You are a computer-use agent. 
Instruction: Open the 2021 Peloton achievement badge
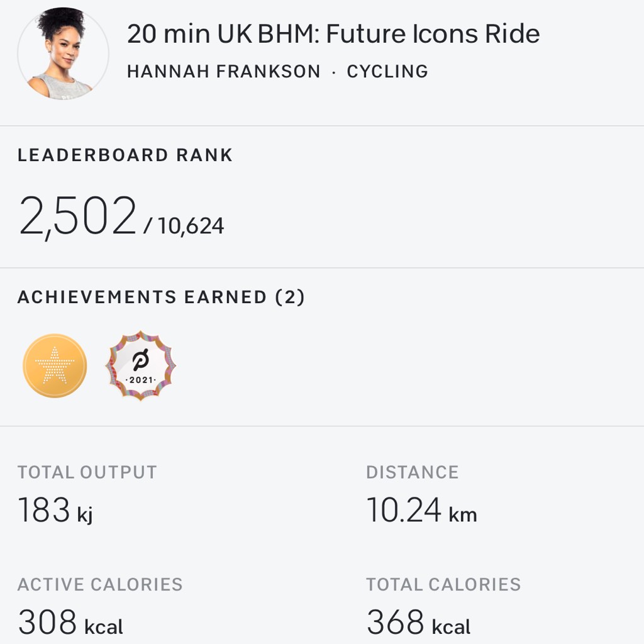click(x=141, y=367)
